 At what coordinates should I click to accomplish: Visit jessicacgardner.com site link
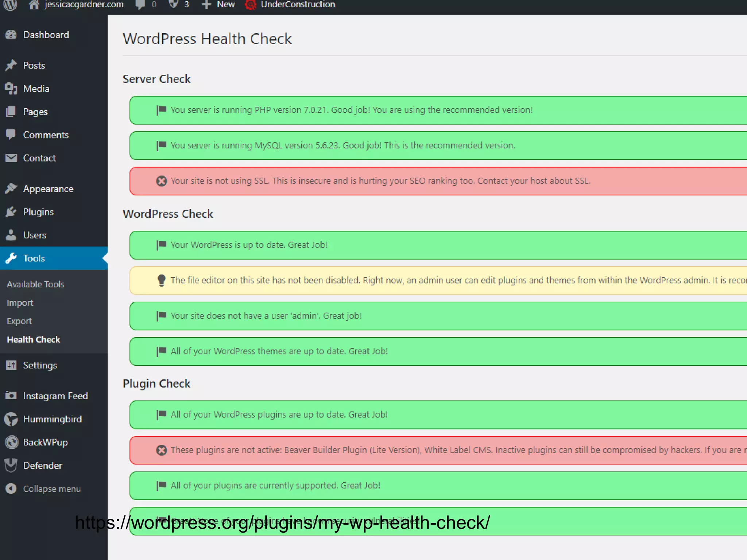pos(84,4)
